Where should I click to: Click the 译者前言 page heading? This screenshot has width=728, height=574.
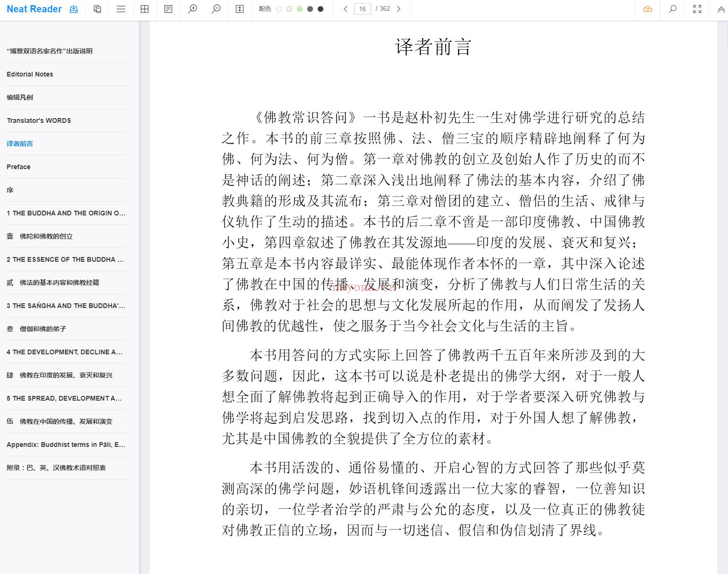click(433, 47)
